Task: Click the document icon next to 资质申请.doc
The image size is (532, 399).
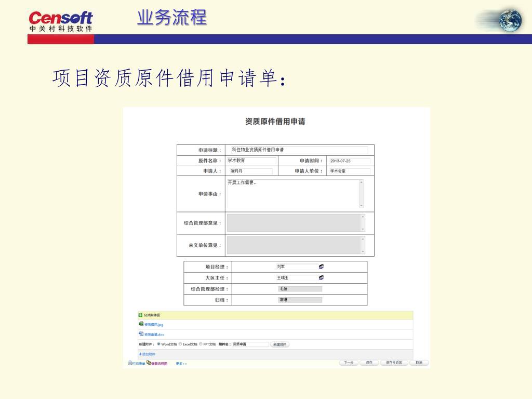Action: coord(141,334)
